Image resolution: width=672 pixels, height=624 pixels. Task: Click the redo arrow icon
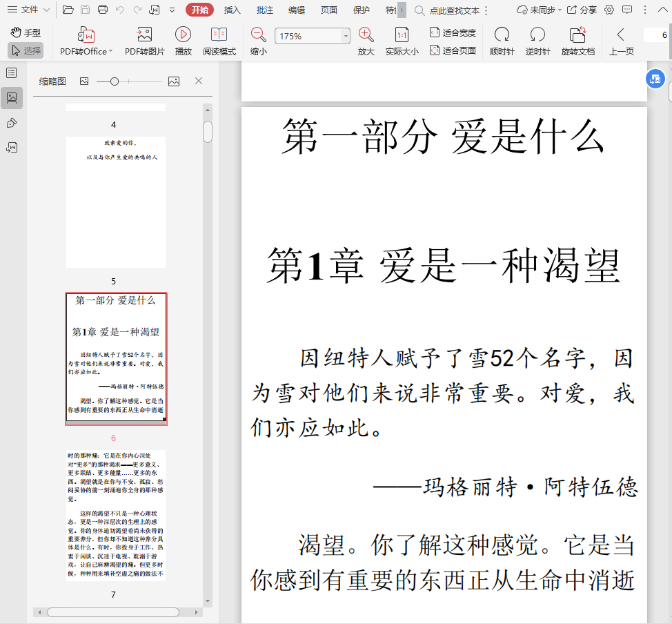137,10
